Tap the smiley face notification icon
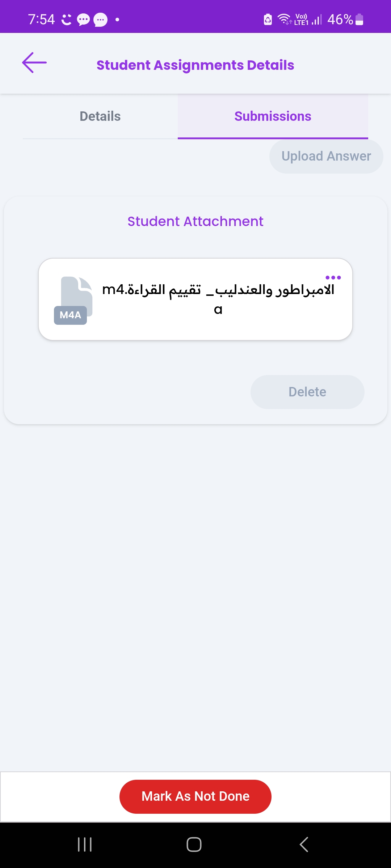Viewport: 391px width, 868px height. [67, 20]
